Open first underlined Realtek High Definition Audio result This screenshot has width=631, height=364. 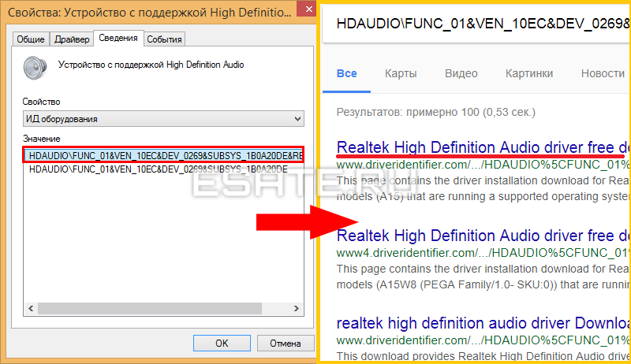(482, 147)
